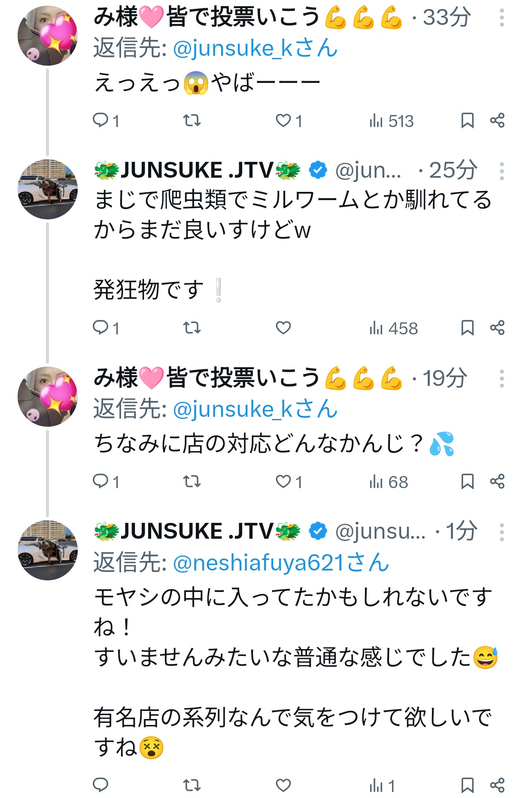Open @junsuke_k link in 19分 reply
This screenshot has height=798, width=532.
pos(255,409)
